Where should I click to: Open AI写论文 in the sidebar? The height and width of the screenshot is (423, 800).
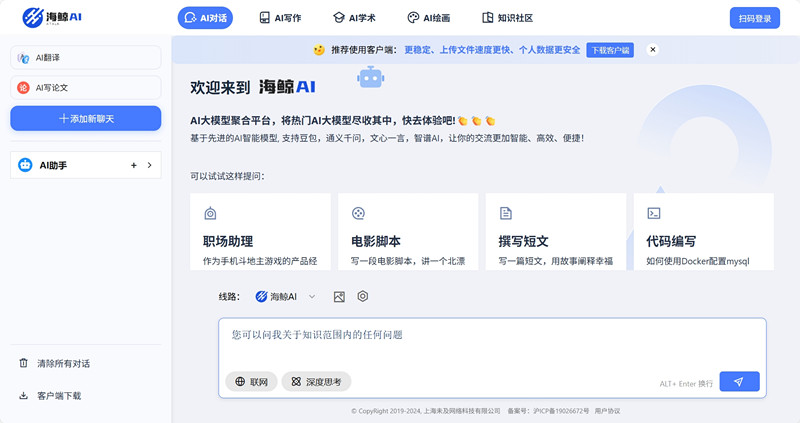(x=86, y=88)
